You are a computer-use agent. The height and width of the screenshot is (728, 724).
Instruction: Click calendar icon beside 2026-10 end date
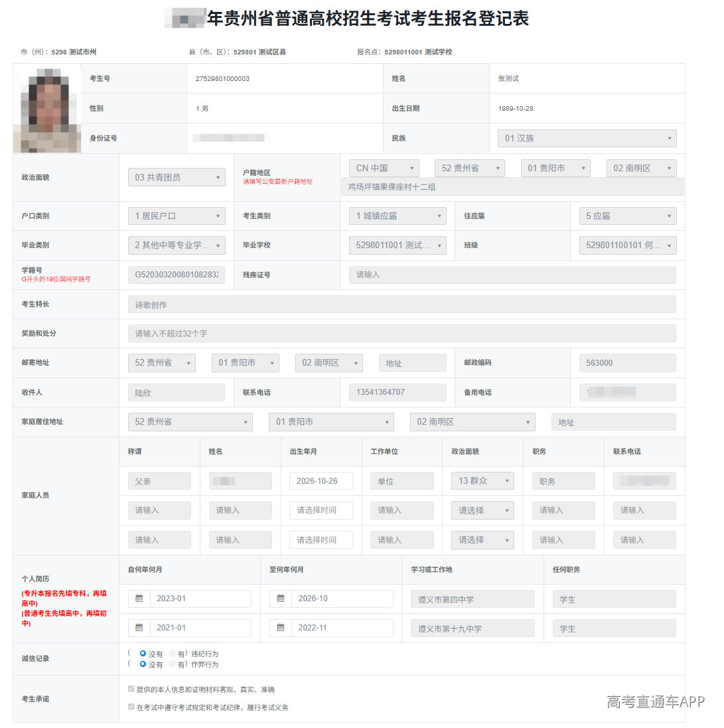pos(281,599)
